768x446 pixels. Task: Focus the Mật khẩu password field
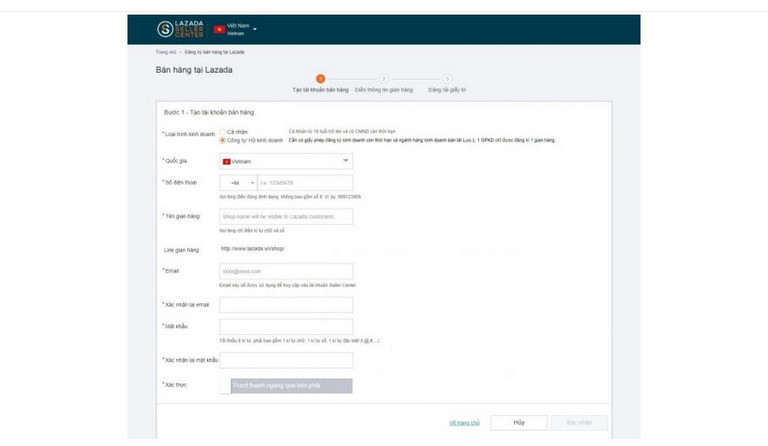286,327
